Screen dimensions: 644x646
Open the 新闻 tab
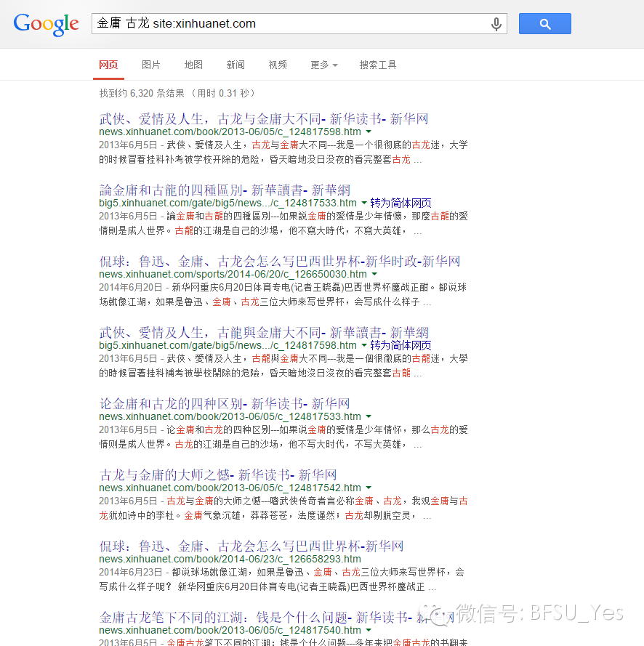(236, 65)
